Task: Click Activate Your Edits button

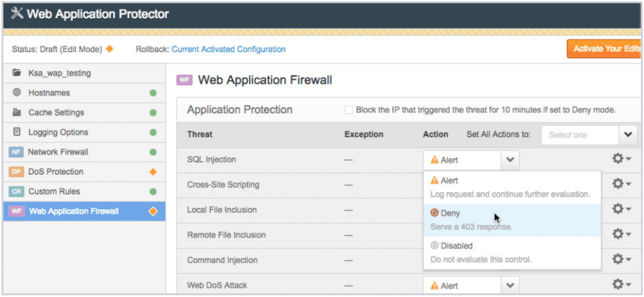Action: [604, 49]
